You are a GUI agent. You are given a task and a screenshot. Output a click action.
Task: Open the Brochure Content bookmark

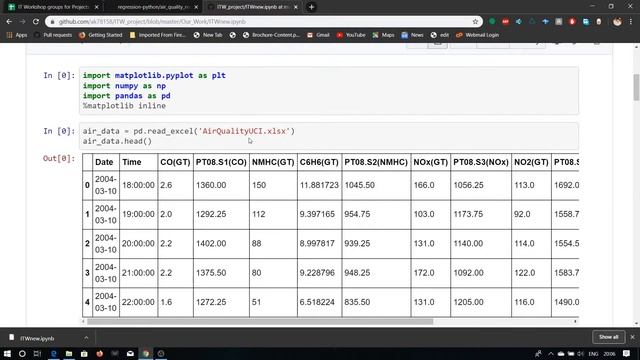click(x=271, y=35)
